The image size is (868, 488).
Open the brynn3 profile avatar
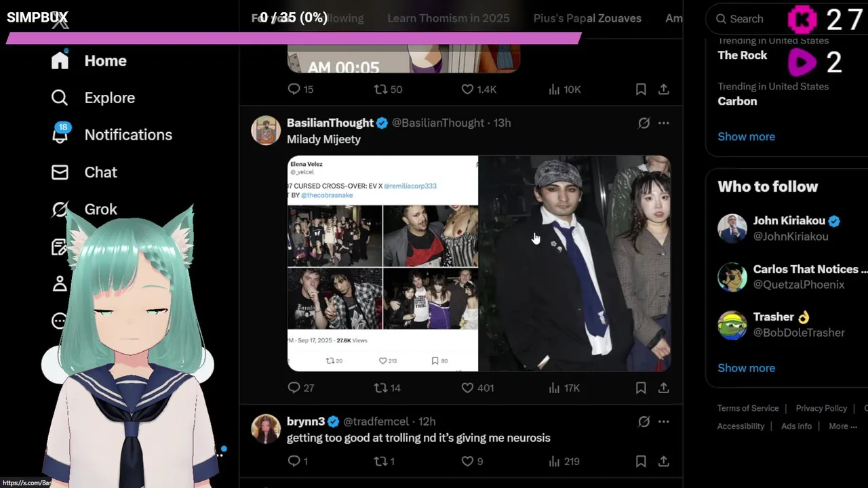coord(266,428)
